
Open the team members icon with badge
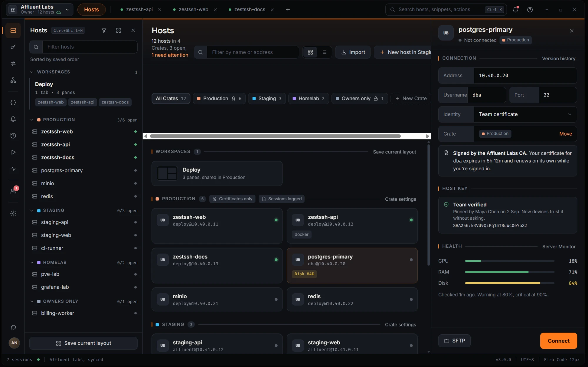click(x=13, y=191)
